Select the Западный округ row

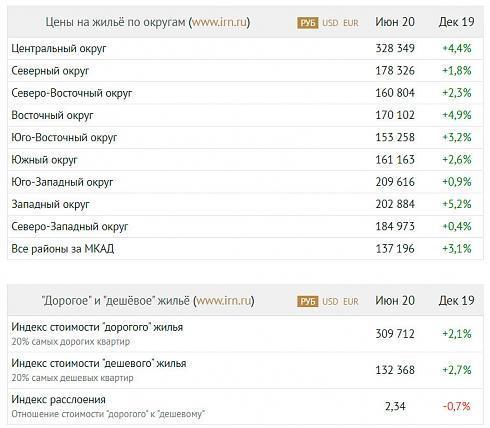[x=245, y=204]
